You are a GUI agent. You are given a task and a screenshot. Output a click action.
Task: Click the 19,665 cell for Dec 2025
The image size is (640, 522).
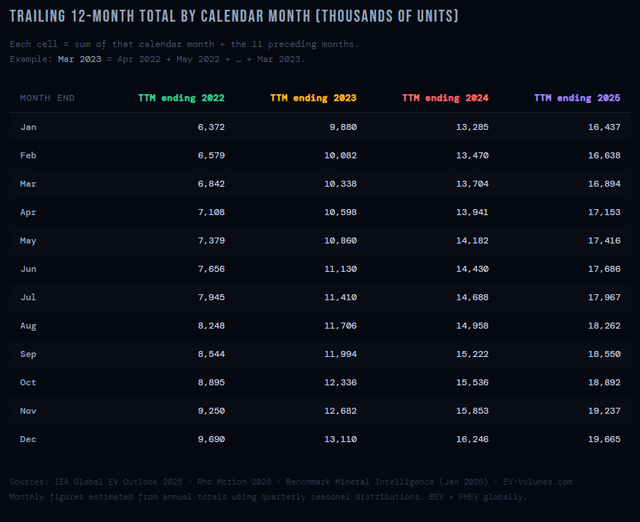[602, 439]
